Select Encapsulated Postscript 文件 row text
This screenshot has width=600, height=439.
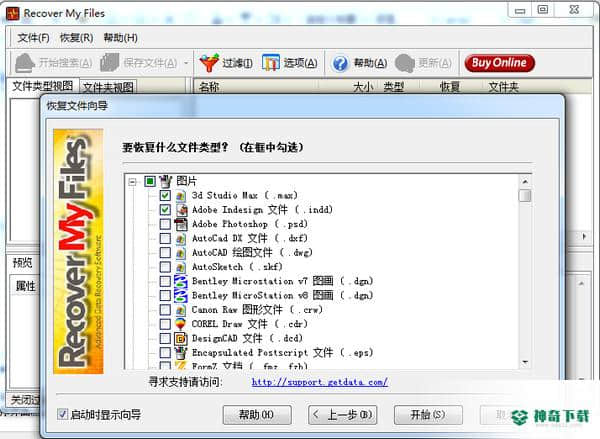point(282,353)
